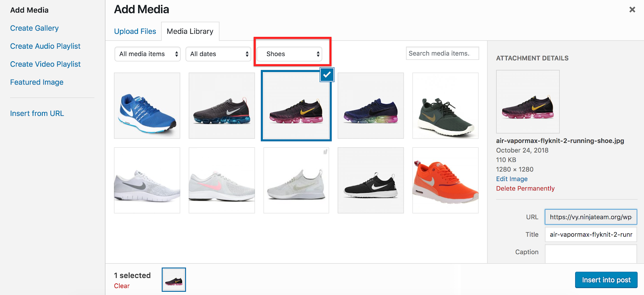Click the selected item thumbnail in bottom bar

(x=174, y=280)
